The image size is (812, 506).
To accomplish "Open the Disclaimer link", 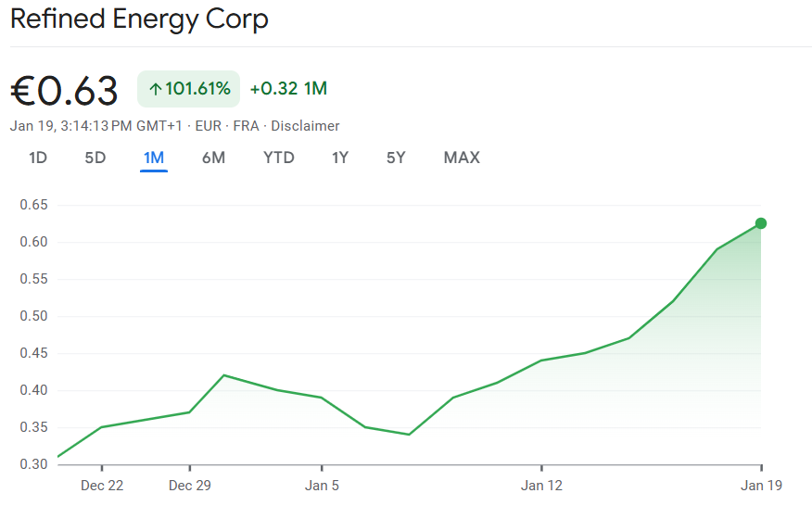I will (305, 126).
